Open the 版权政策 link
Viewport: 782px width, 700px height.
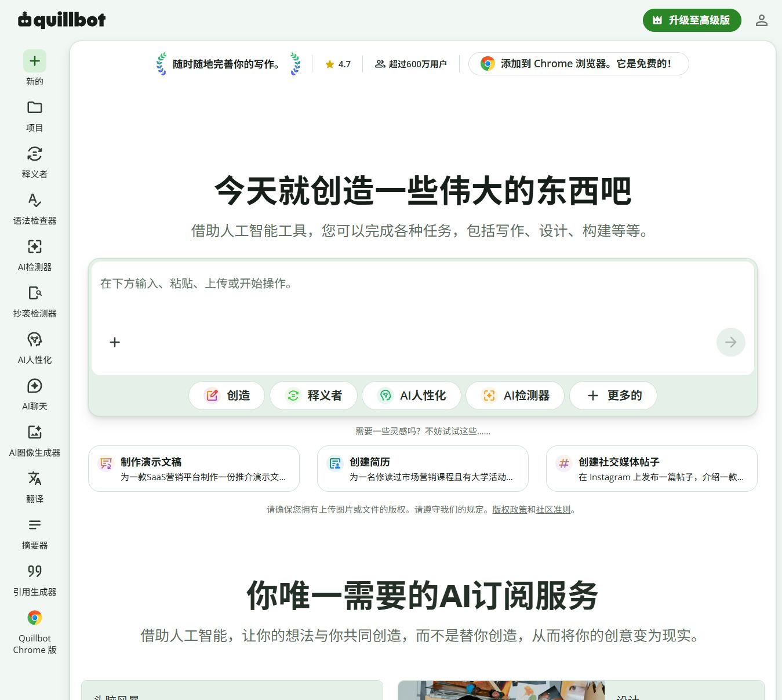click(510, 510)
